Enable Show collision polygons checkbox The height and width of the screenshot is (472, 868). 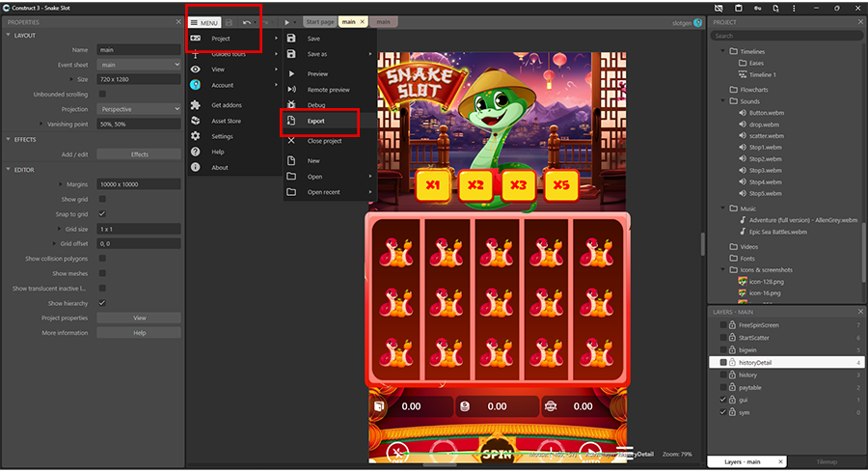point(102,258)
